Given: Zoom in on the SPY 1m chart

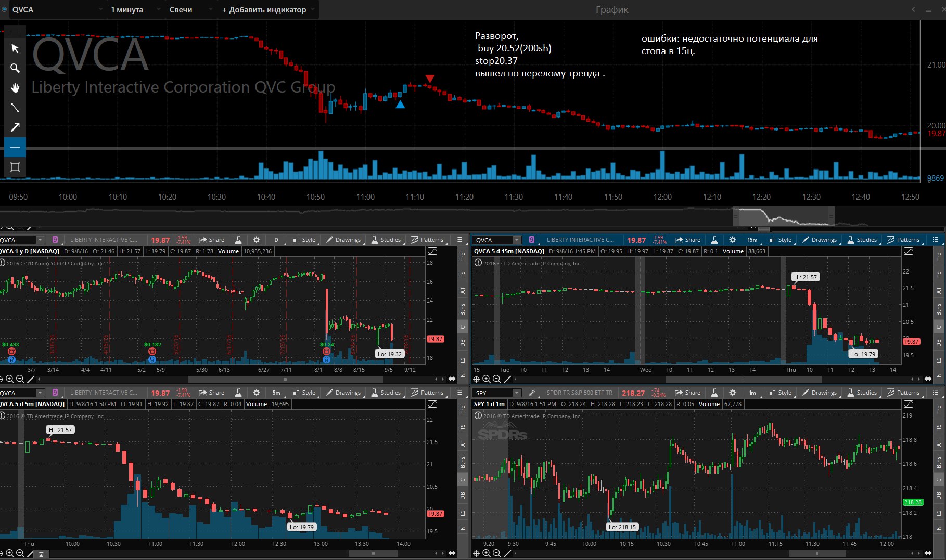Looking at the screenshot, I should pos(487,553).
